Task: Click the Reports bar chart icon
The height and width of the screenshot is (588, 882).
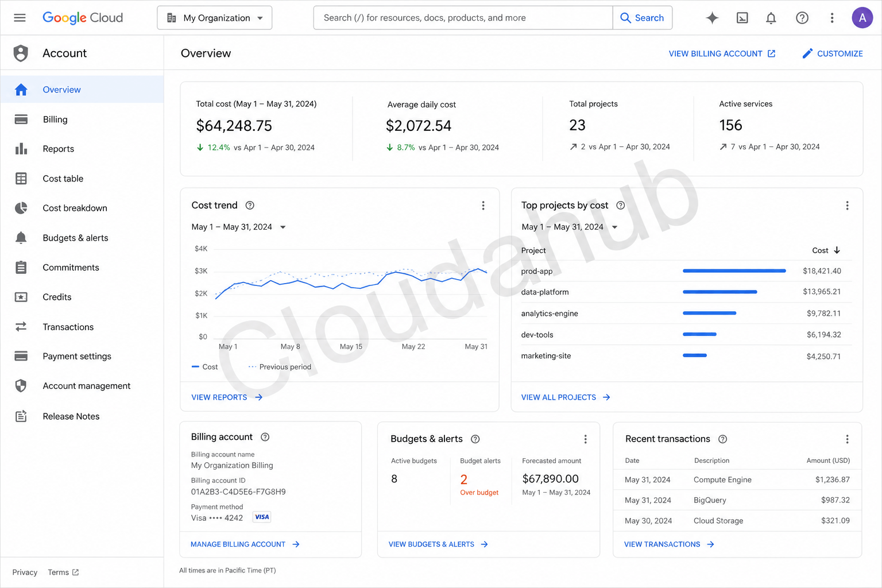Action: pyautogui.click(x=21, y=149)
